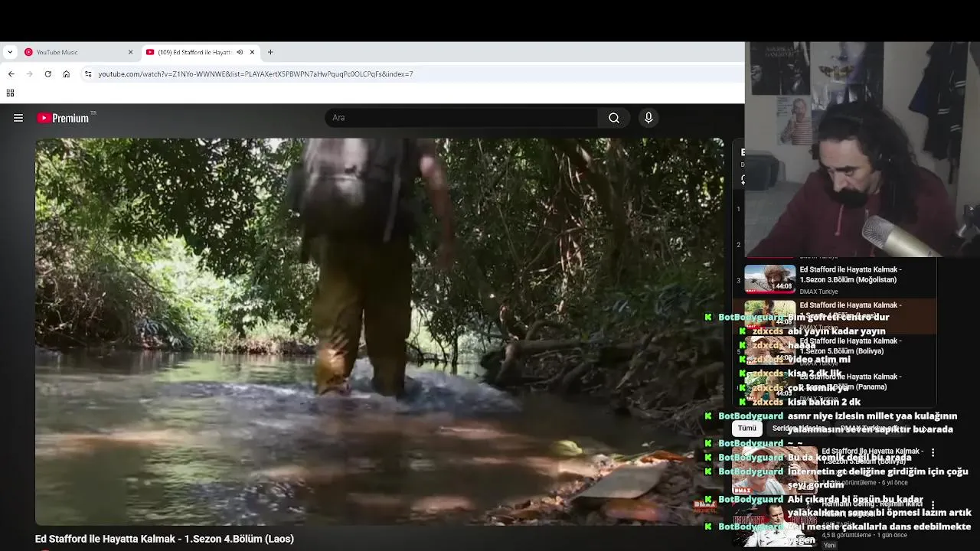Open the 3.Bölüm (Moğolistan) playlist thumbnail
The image size is (980, 551).
point(770,279)
